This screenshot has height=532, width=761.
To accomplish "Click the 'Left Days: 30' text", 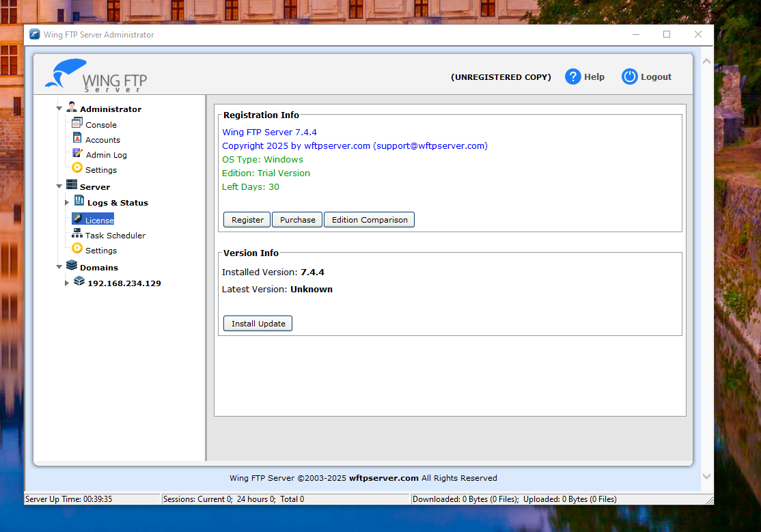I will point(251,187).
